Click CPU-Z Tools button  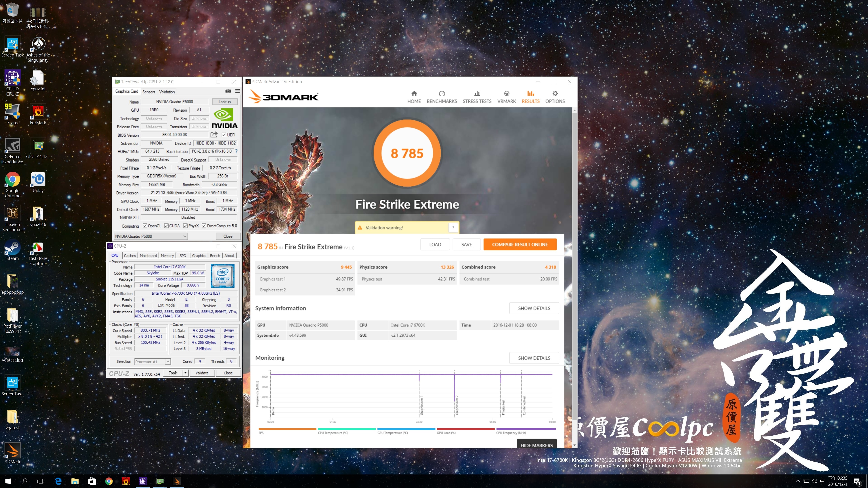pyautogui.click(x=173, y=373)
